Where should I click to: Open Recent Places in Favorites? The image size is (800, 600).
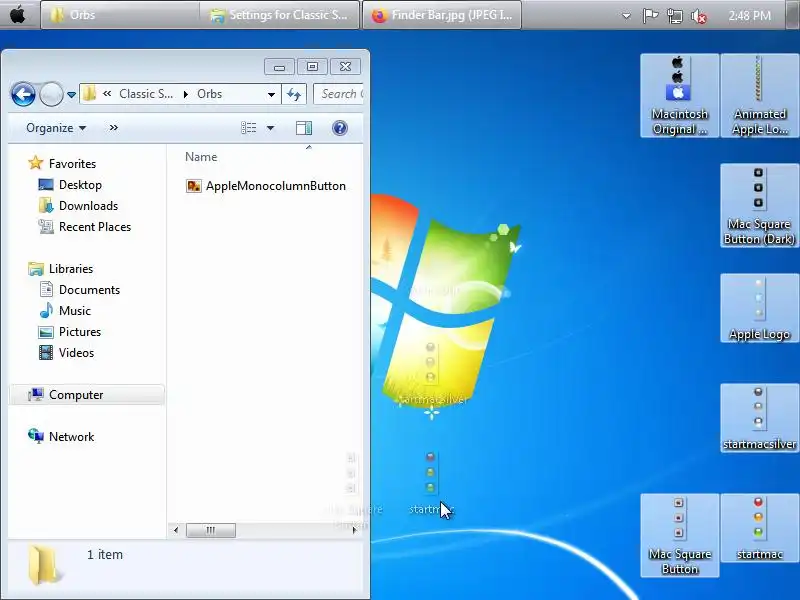coord(95,227)
